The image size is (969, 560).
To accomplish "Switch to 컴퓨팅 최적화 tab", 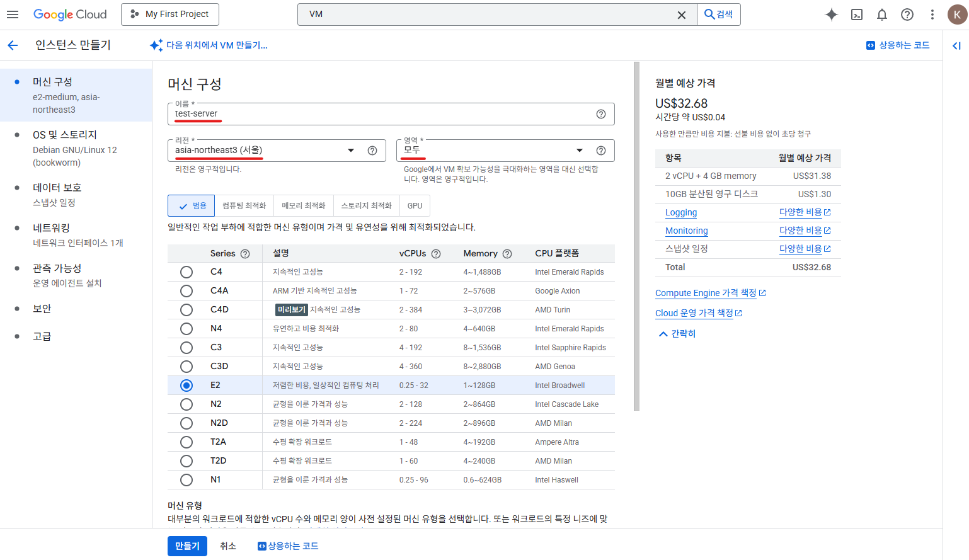I will pos(244,206).
